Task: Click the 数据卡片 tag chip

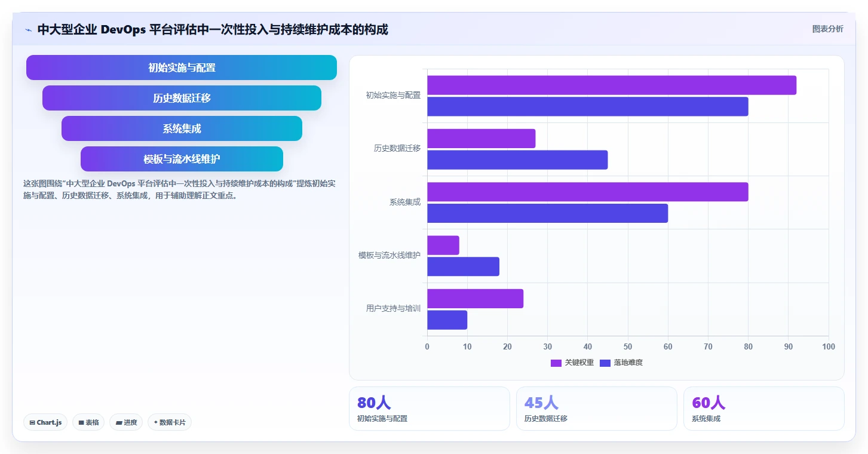Action: pyautogui.click(x=170, y=422)
